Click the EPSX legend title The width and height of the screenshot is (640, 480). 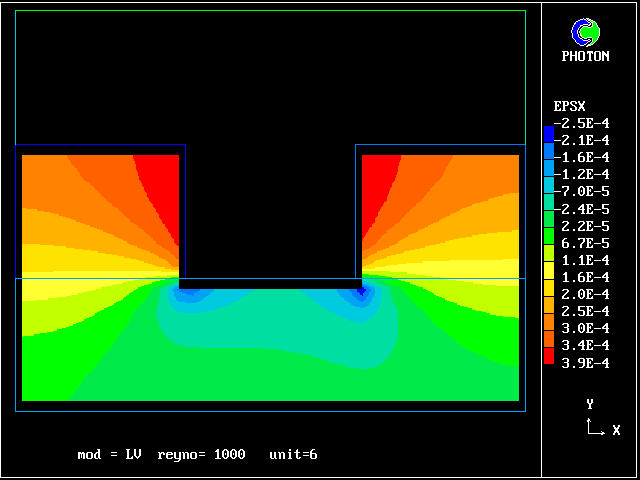(569, 106)
